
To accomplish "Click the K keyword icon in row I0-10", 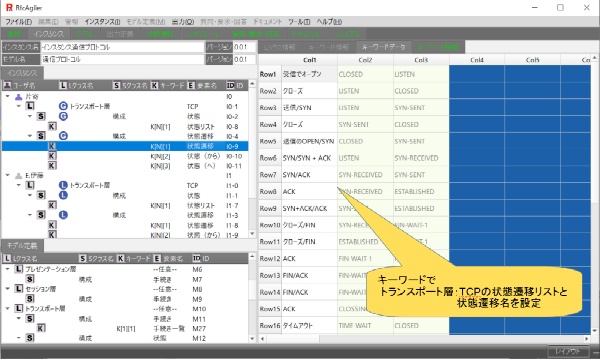I will click(52, 156).
